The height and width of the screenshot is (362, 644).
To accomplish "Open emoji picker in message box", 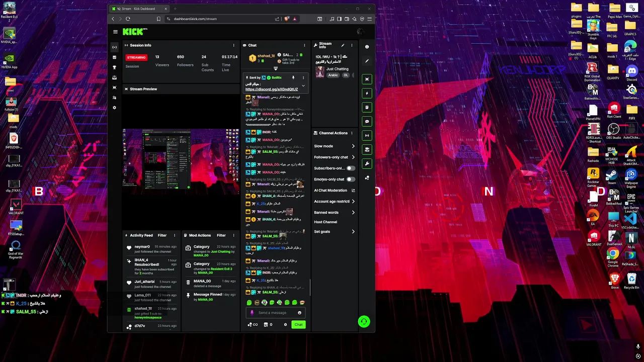I will (299, 313).
